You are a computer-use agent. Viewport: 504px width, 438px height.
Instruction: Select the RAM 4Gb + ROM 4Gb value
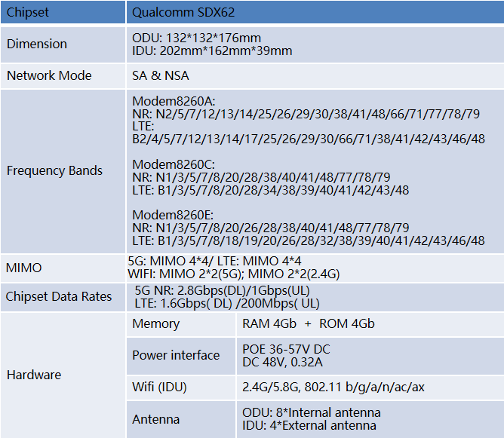click(x=308, y=323)
